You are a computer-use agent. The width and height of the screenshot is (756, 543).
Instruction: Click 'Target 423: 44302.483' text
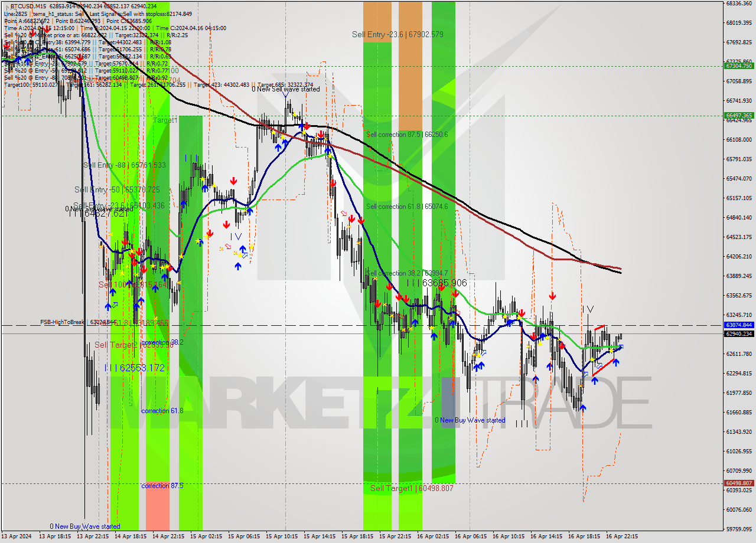tap(221, 85)
